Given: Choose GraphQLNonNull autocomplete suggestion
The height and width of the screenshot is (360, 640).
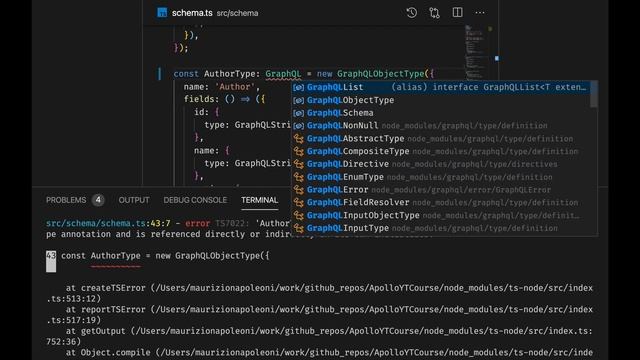Looking at the screenshot, I should click(x=441, y=126).
